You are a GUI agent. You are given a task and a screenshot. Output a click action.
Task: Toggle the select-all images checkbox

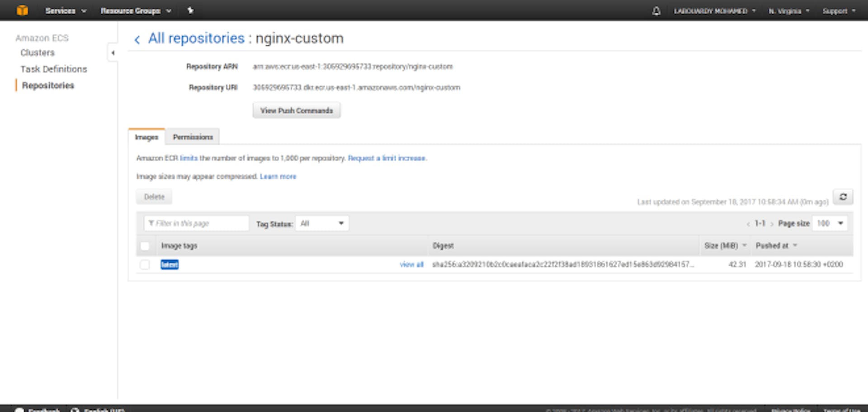click(x=145, y=246)
